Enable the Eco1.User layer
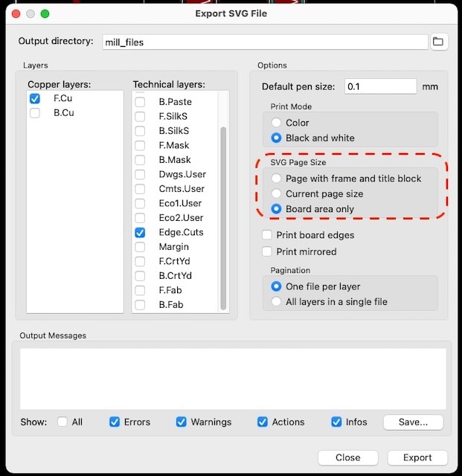The image size is (462, 476). point(140,203)
